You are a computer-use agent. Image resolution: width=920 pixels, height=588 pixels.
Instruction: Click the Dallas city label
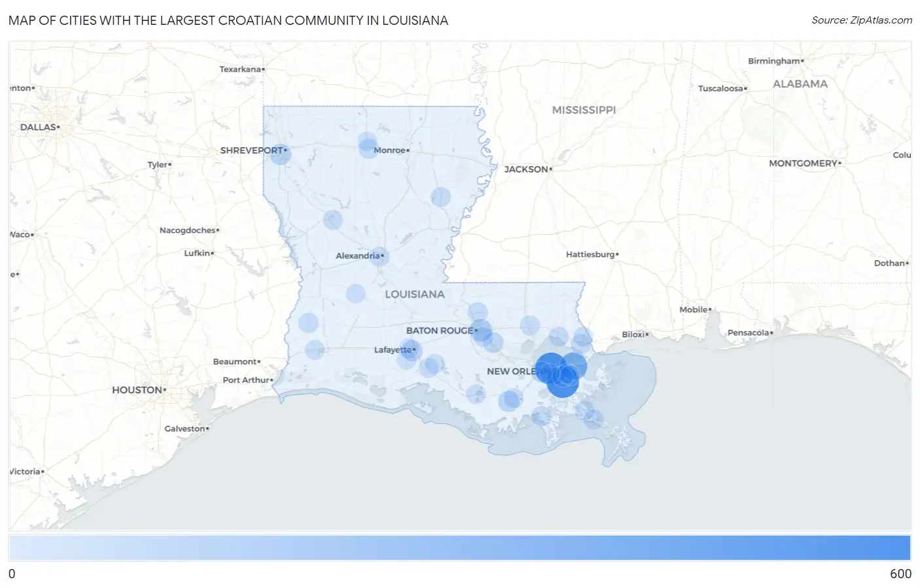pyautogui.click(x=39, y=127)
